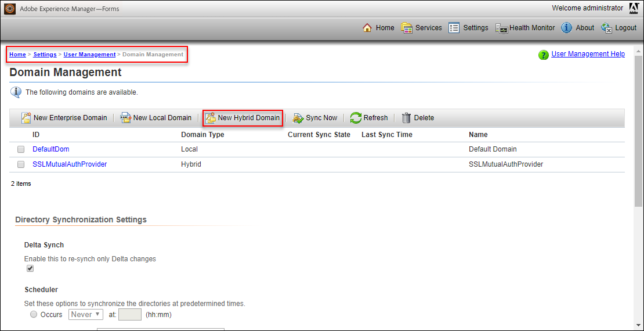Image resolution: width=644 pixels, height=331 pixels.
Task: Click the blue info icon beside domains message
Action: (16, 92)
